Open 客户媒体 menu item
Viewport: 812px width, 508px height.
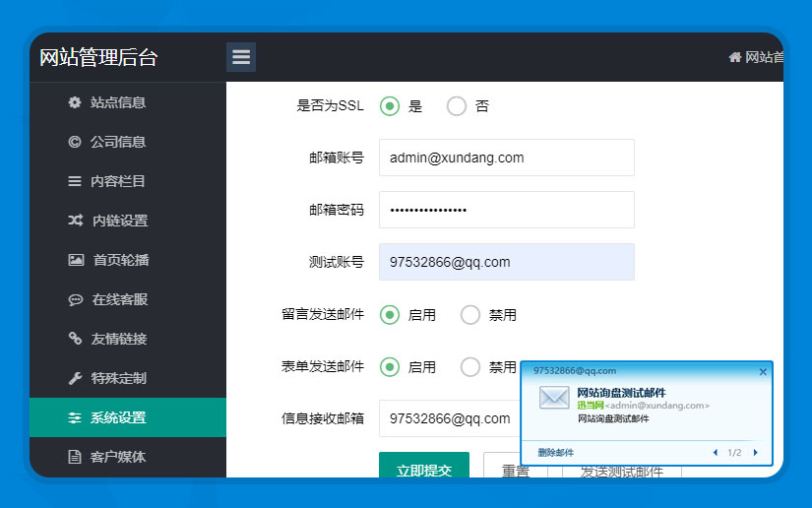[128, 457]
